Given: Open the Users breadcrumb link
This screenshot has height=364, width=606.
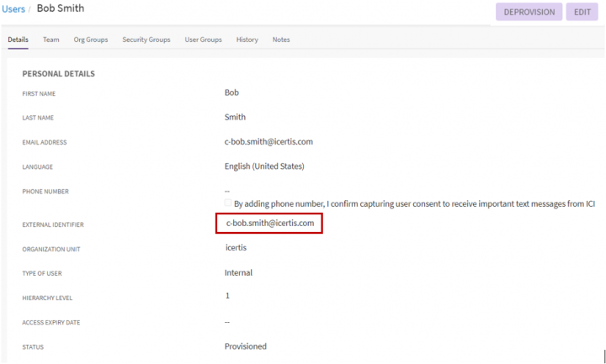Looking at the screenshot, I should [x=14, y=9].
